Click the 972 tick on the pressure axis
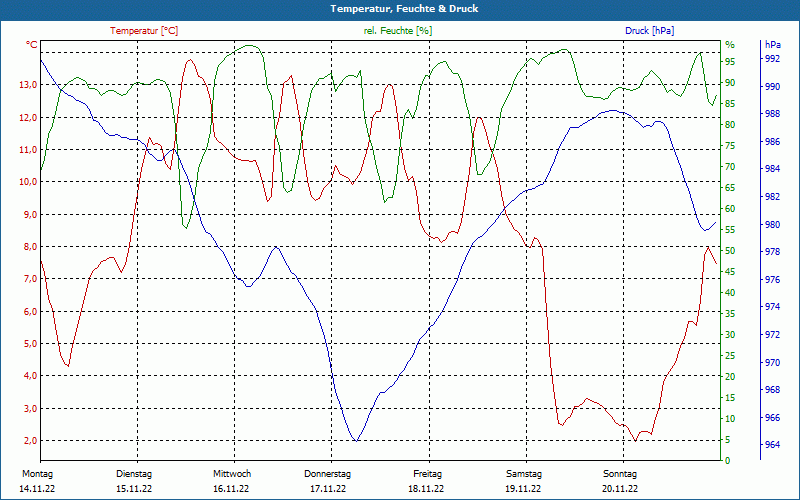 (772, 335)
